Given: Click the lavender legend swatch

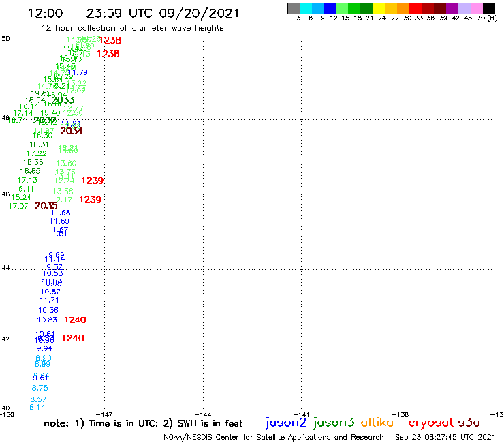Looking at the screenshot, I should [464, 8].
